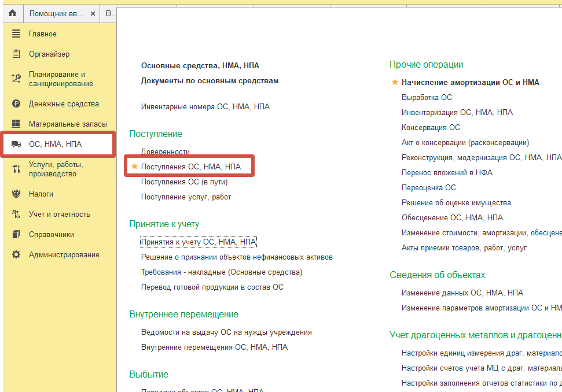Open Акты приемки товаров, работ, услуг
Viewport: 562px width, 392px height.
[x=464, y=247]
